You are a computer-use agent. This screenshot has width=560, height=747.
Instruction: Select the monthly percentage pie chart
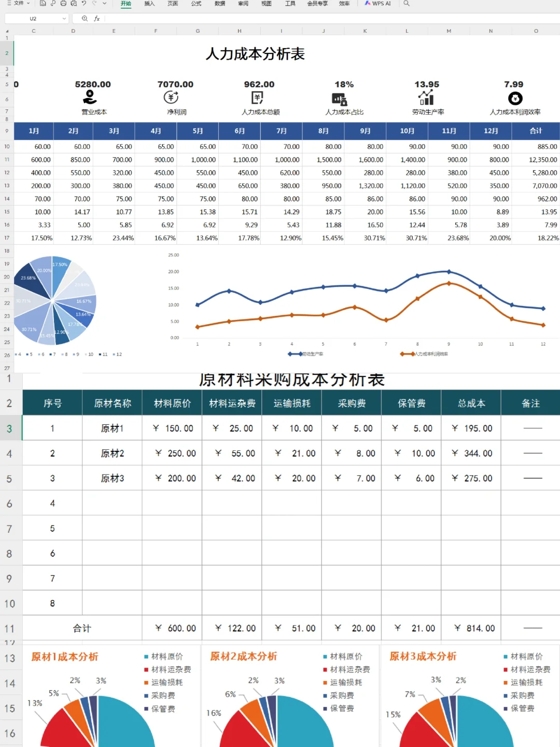pos(54,301)
